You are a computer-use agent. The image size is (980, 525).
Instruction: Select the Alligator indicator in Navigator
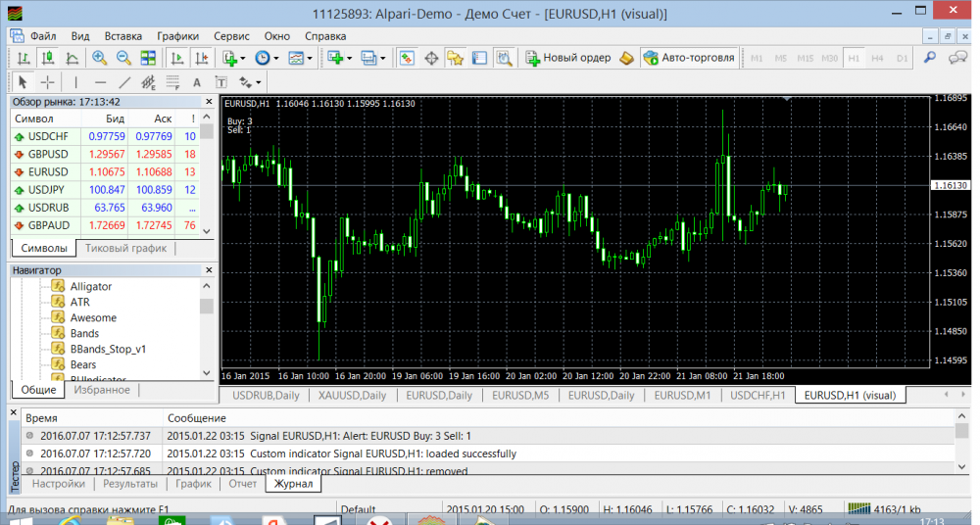pyautogui.click(x=90, y=286)
